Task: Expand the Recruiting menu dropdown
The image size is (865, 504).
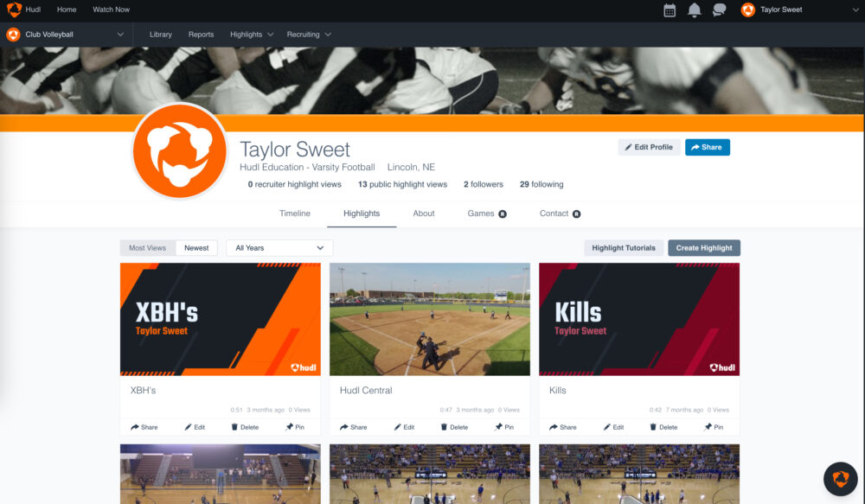Action: [309, 35]
